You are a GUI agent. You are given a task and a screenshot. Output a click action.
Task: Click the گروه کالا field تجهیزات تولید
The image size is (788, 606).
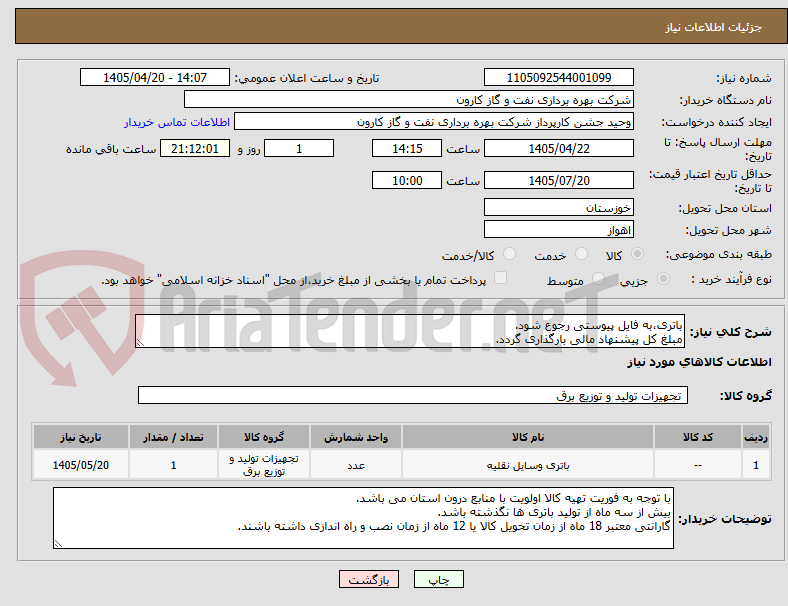coord(413,395)
